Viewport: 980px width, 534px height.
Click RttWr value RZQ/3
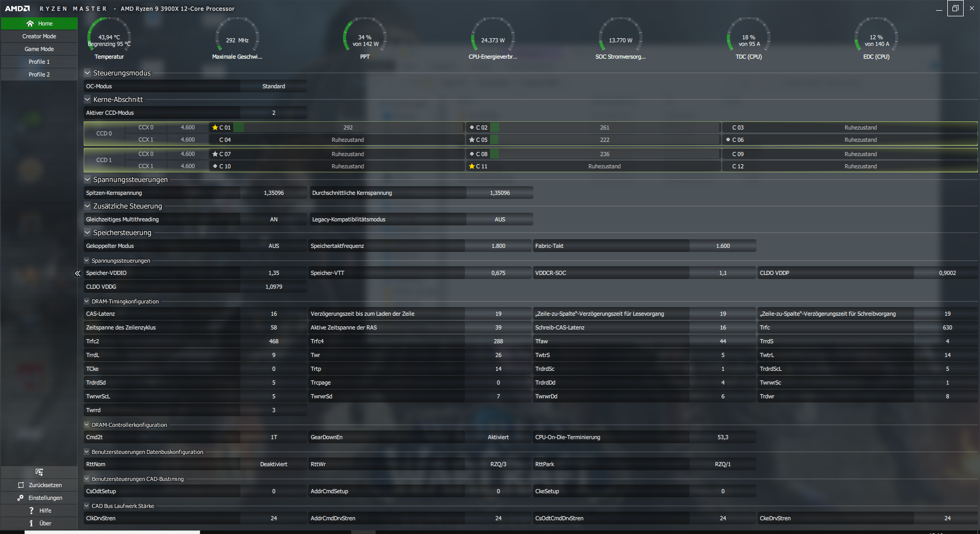[x=498, y=464]
